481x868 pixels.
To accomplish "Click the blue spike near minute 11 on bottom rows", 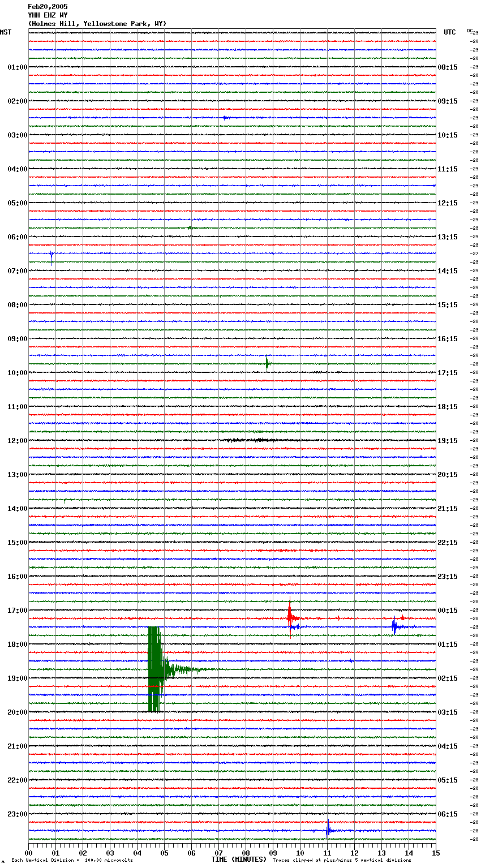I will point(328,830).
